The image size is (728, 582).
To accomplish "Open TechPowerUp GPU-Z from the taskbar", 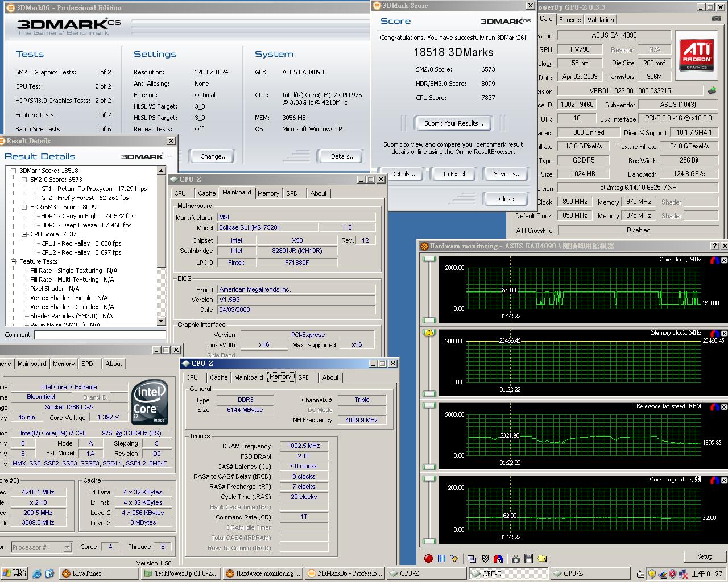I will coord(180,573).
